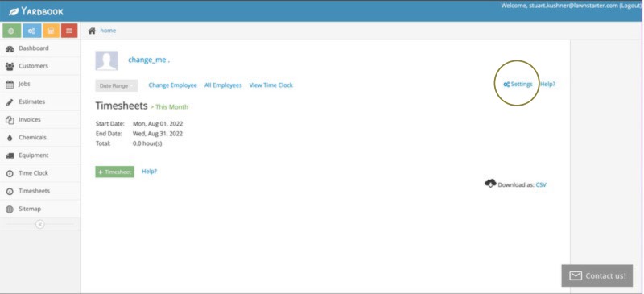Go to Customers in sidebar

40,66
